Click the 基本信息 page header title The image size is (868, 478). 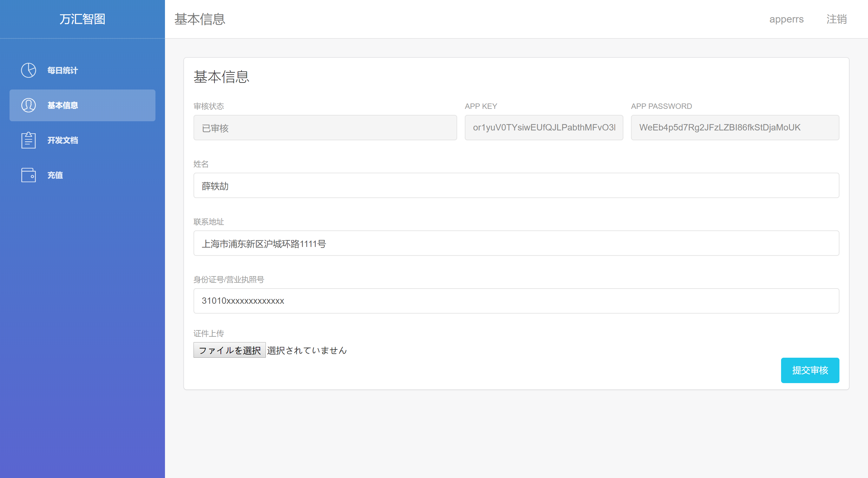click(x=200, y=19)
